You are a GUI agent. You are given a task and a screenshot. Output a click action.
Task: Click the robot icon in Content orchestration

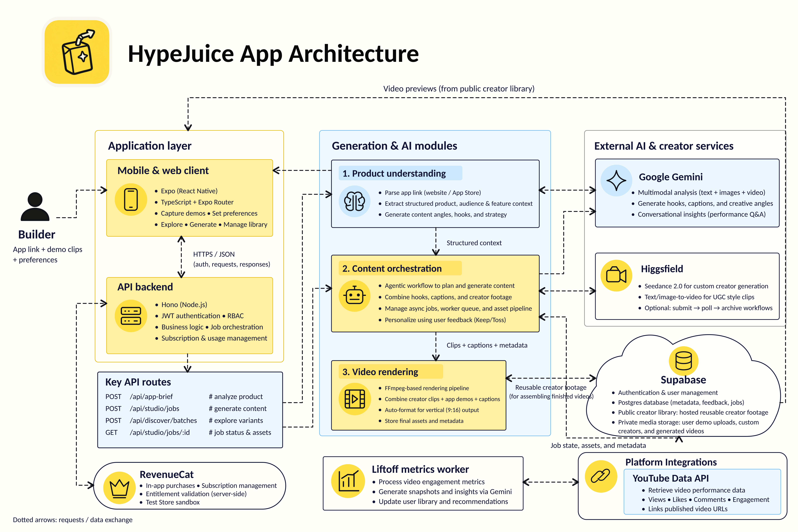click(x=355, y=296)
